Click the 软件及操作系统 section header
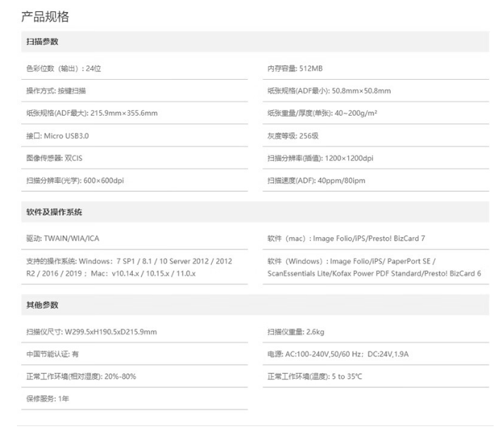The width and height of the screenshot is (500, 448). pyautogui.click(x=54, y=212)
